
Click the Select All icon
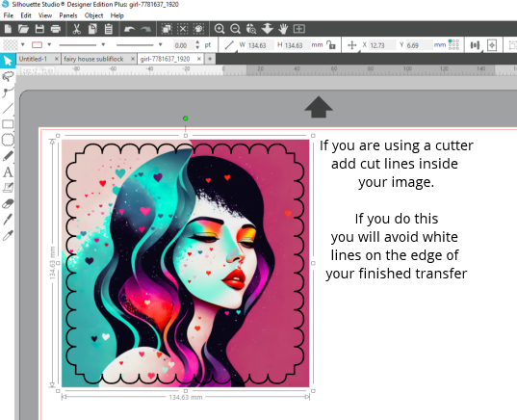click(x=167, y=29)
